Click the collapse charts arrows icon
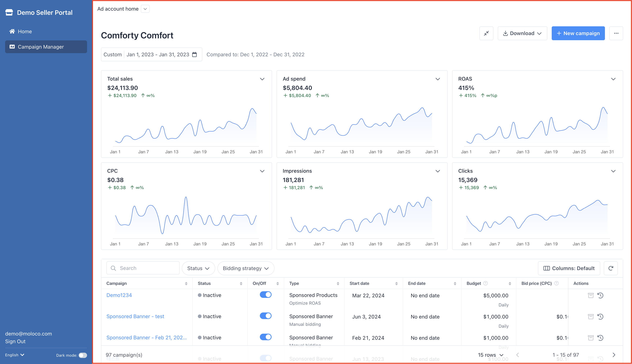The width and height of the screenshot is (632, 364). (486, 33)
